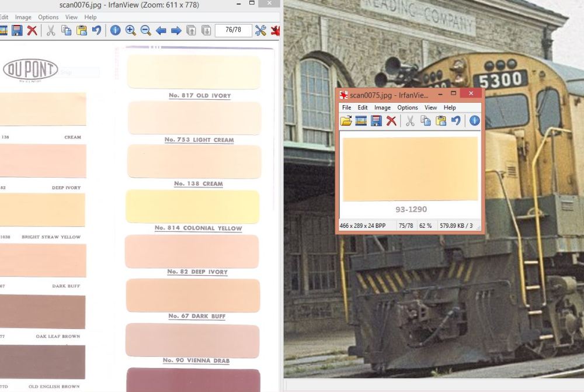The image size is (584, 392).
Task: Click Paste clipboard icon in scan0076 toolbar
Action: tap(81, 30)
